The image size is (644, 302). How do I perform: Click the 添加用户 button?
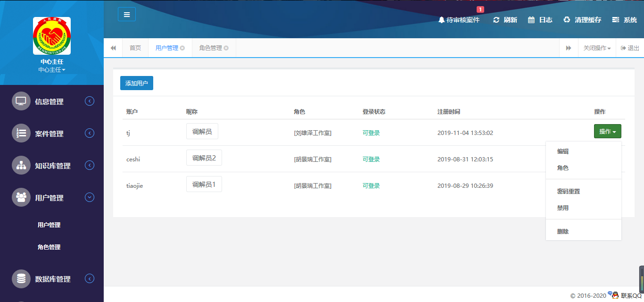pos(136,83)
